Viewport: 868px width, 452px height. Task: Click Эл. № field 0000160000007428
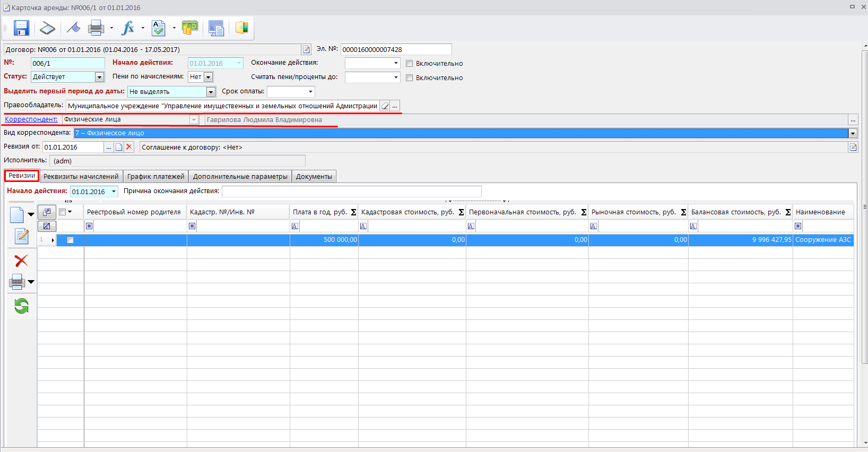(396, 49)
